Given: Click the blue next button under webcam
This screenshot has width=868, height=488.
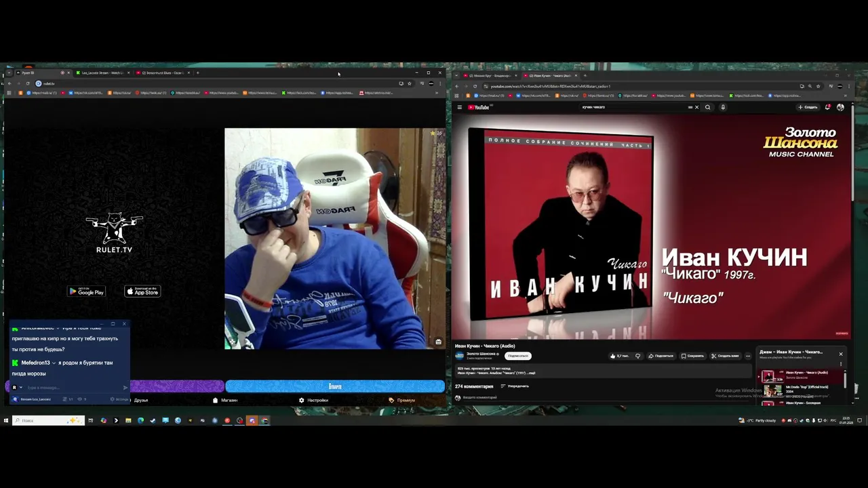Looking at the screenshot, I should (335, 386).
